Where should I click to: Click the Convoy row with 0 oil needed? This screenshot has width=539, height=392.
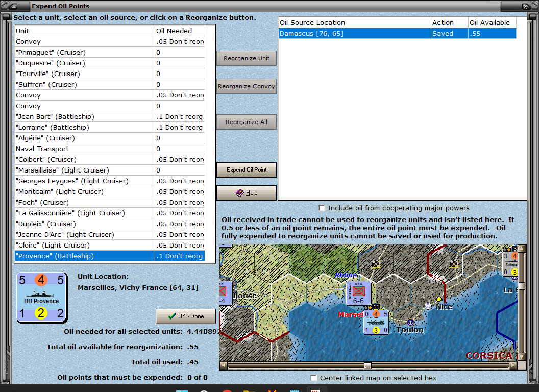tap(110, 106)
